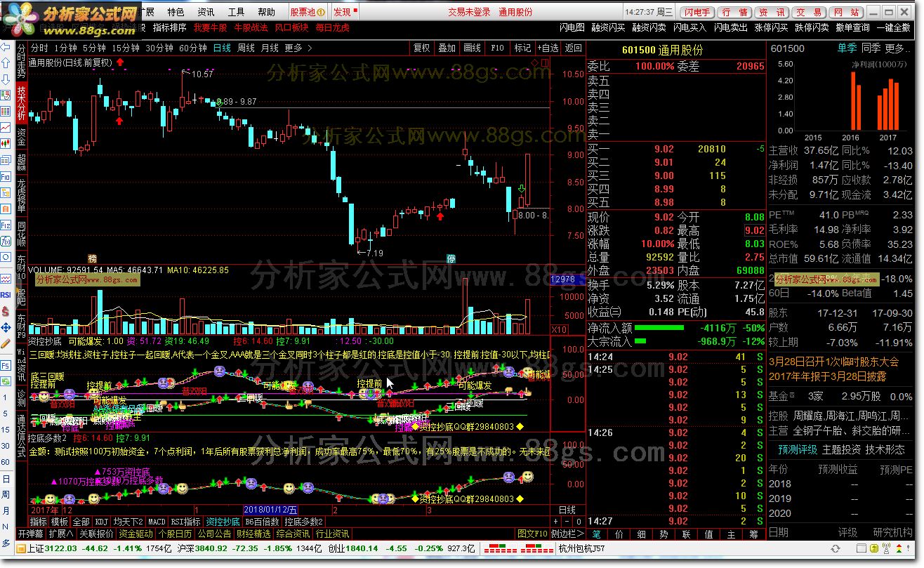
Task: Click the 交易 top-right button
Action: click(808, 13)
